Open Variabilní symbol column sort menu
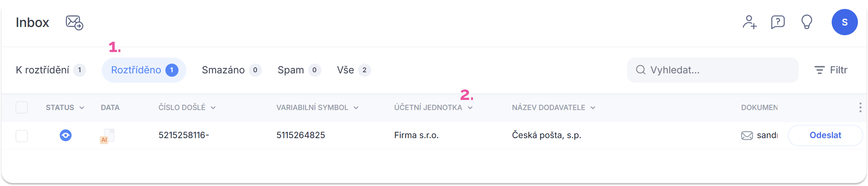 356,108
